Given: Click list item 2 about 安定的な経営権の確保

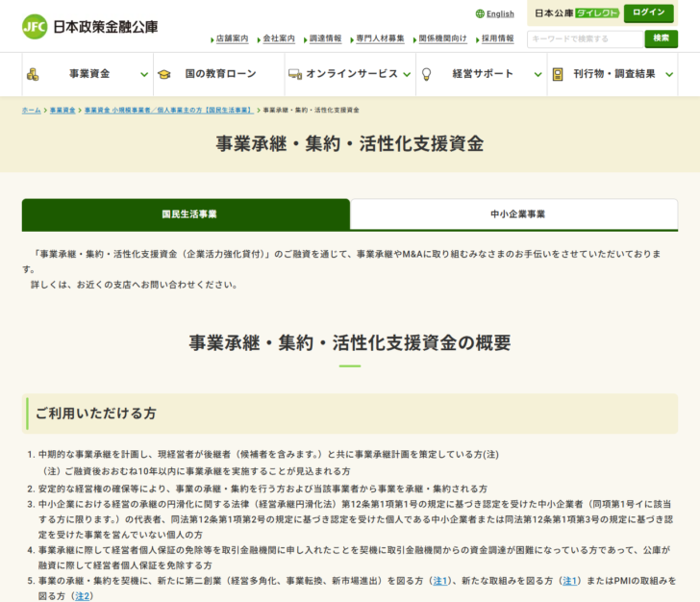Looking at the screenshot, I should click(262, 489).
